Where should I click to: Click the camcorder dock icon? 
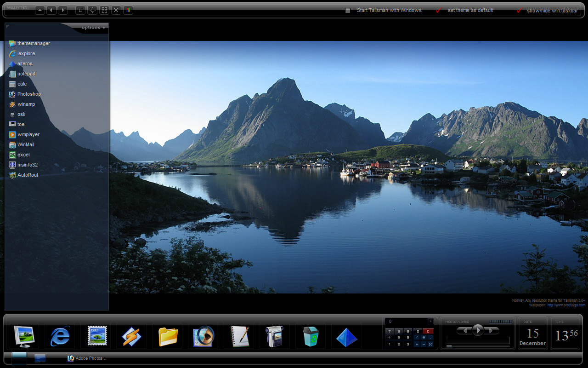click(275, 336)
